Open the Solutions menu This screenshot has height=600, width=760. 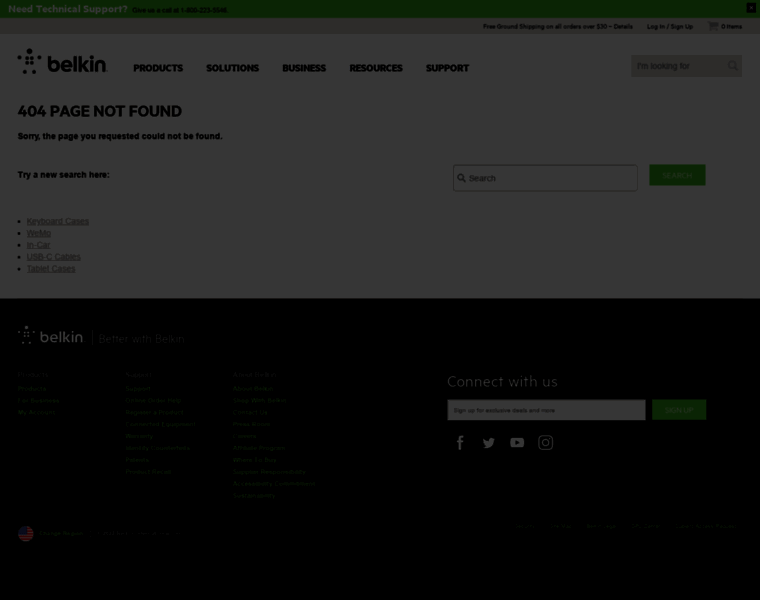coord(233,68)
